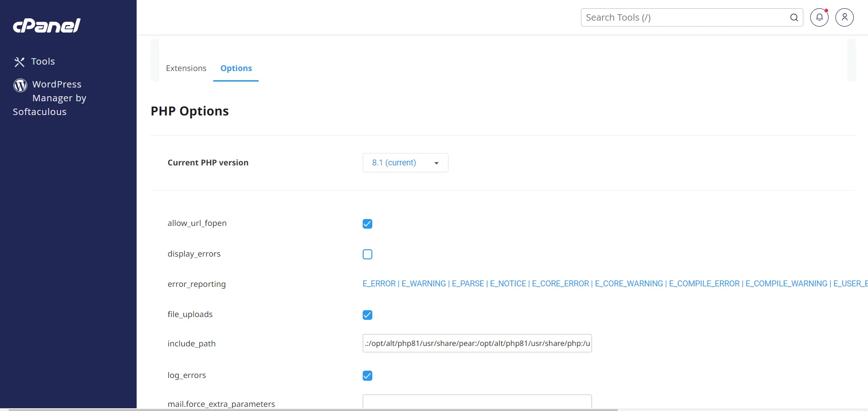Open the Current PHP version dropdown

pos(405,163)
